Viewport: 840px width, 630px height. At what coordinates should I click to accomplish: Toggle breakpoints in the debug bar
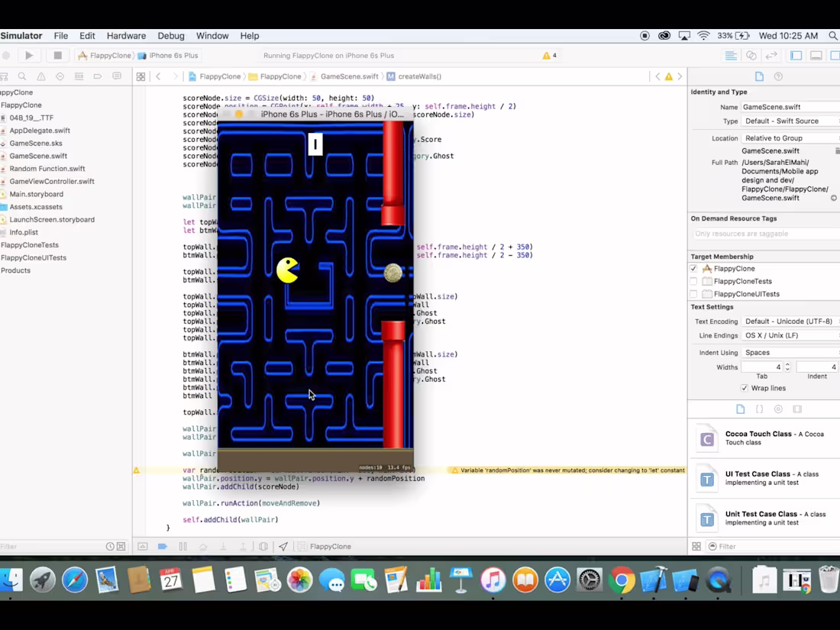click(162, 546)
